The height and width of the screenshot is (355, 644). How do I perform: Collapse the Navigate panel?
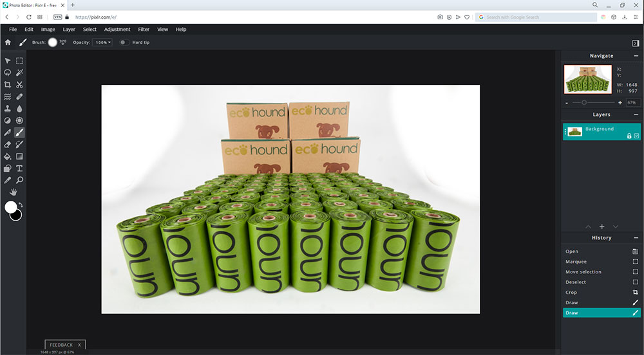[x=636, y=56]
